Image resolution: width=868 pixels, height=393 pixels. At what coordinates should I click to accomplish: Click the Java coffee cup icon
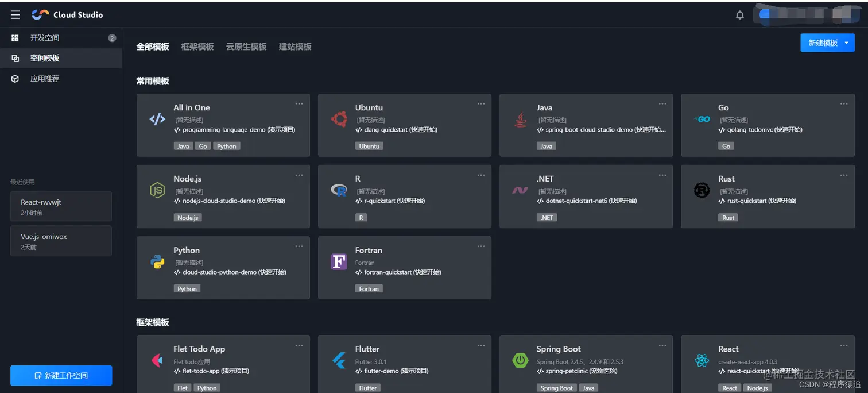pos(520,119)
